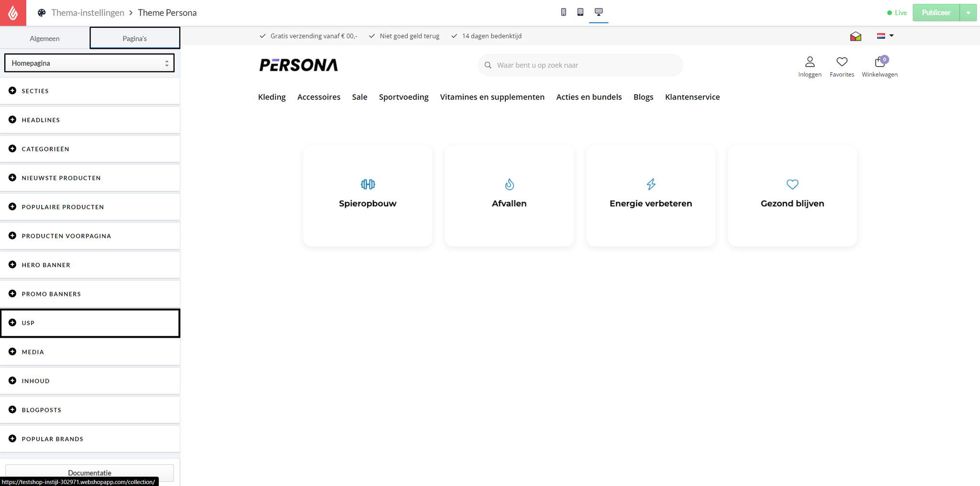The height and width of the screenshot is (486, 980).
Task: Expand the POPULAIRE PRODUCTEN section
Action: [90, 207]
